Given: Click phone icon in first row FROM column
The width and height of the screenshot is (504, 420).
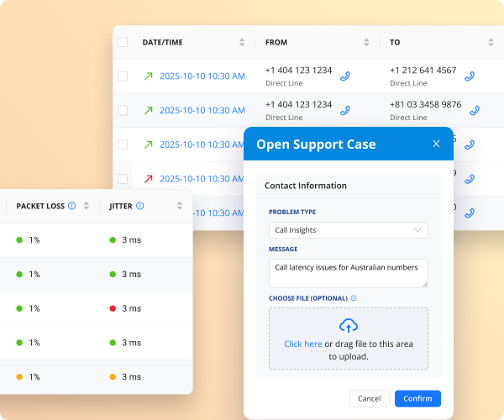Looking at the screenshot, I should click(344, 76).
